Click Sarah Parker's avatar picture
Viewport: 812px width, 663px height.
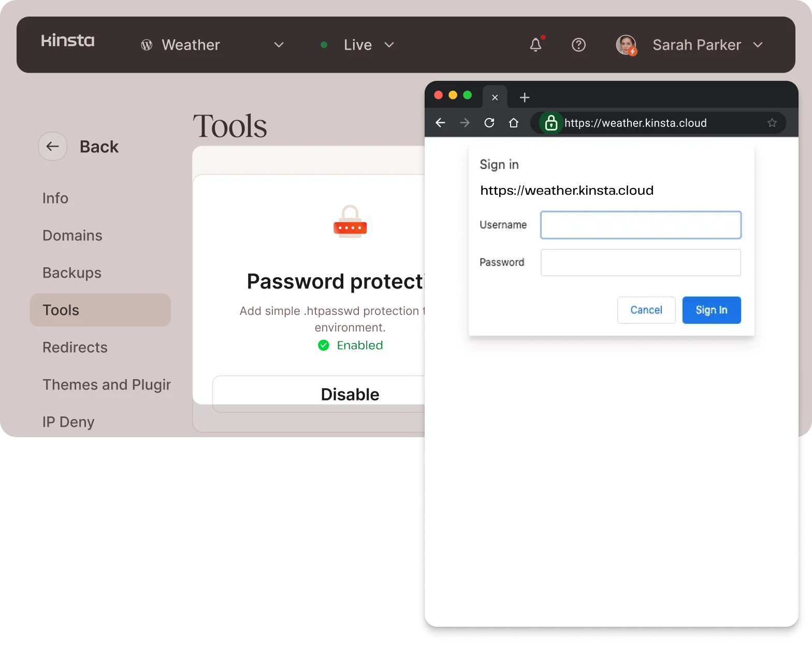626,45
